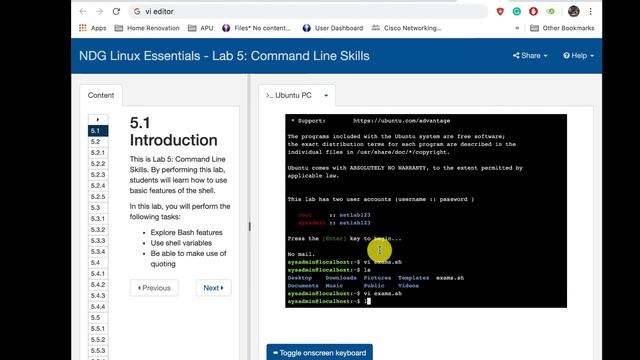Click the pane splitter handle between panels
This screenshot has width=640, height=360.
pos(249,226)
